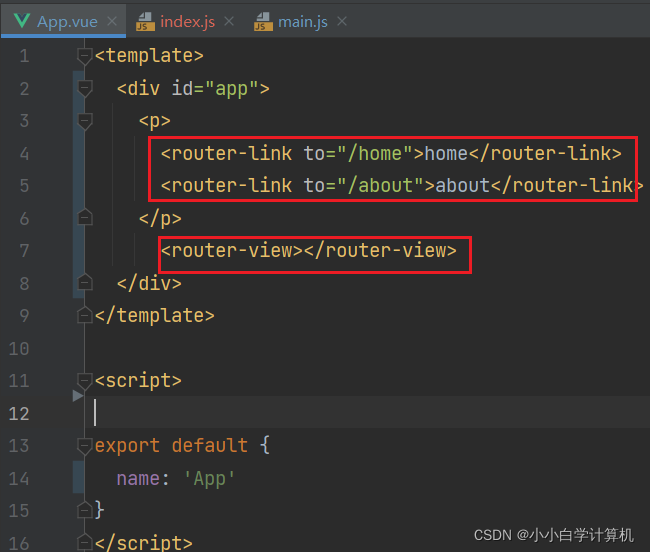Screen dimensions: 650x552
Task: Click the link text home on line 4
Action: [x=446, y=154]
